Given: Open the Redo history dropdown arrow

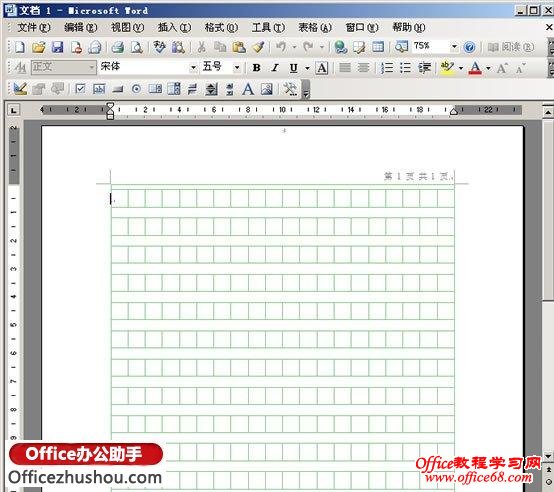Looking at the screenshot, I should [322, 47].
